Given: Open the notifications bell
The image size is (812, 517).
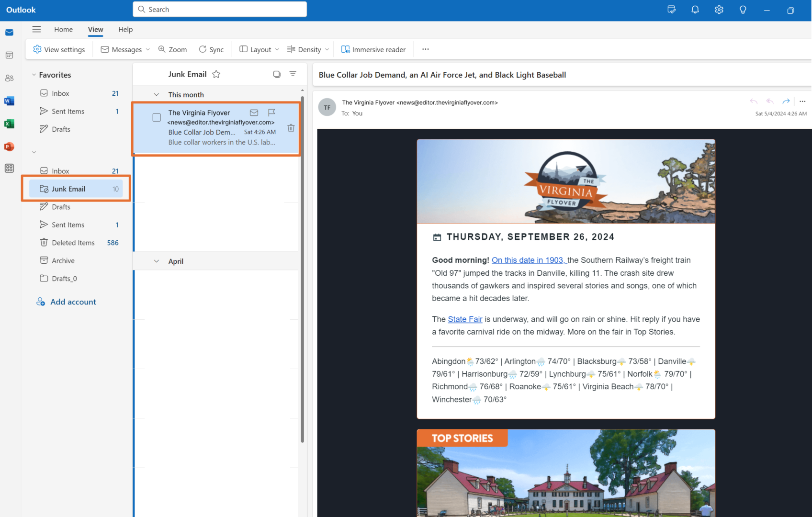Looking at the screenshot, I should click(x=695, y=10).
